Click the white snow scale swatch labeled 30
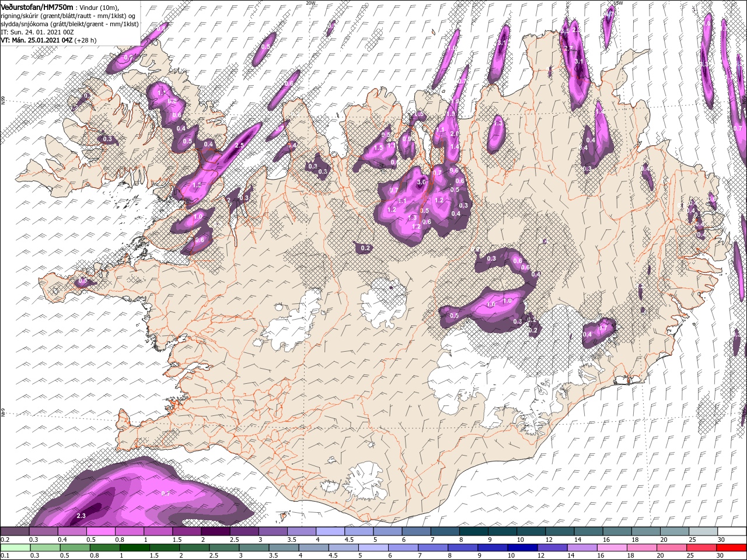The height and width of the screenshot is (560, 747). tap(732, 531)
